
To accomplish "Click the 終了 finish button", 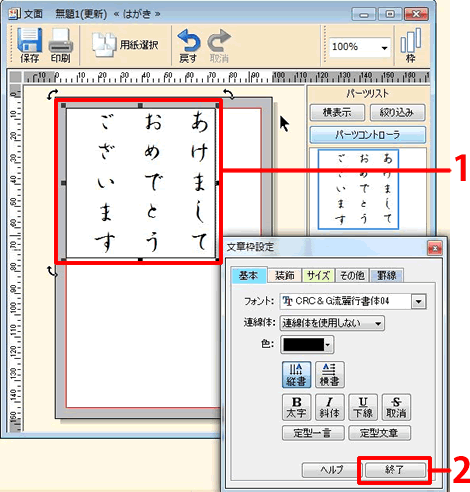I will [395, 470].
